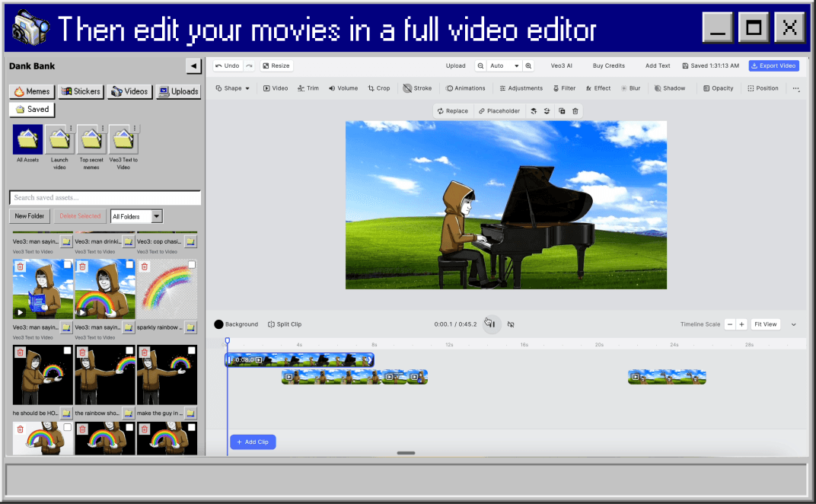
Task: Open the All Folders dropdown
Action: point(136,216)
